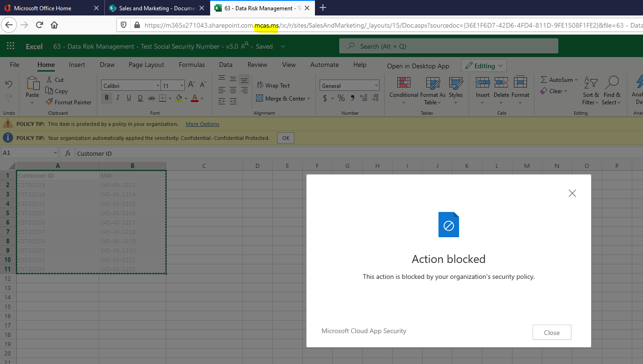Click the Borders icon
The width and height of the screenshot is (643, 364).
click(x=162, y=98)
